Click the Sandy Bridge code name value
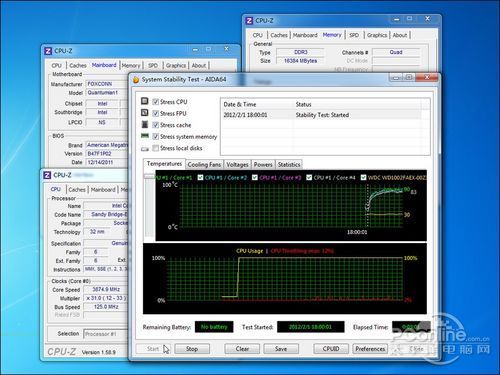The width and height of the screenshot is (500, 375). [x=106, y=214]
